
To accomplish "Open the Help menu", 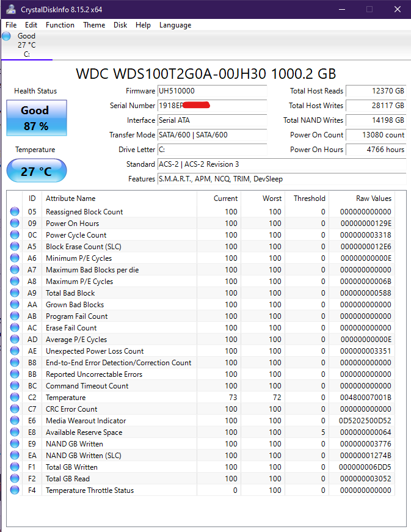I will [x=143, y=25].
